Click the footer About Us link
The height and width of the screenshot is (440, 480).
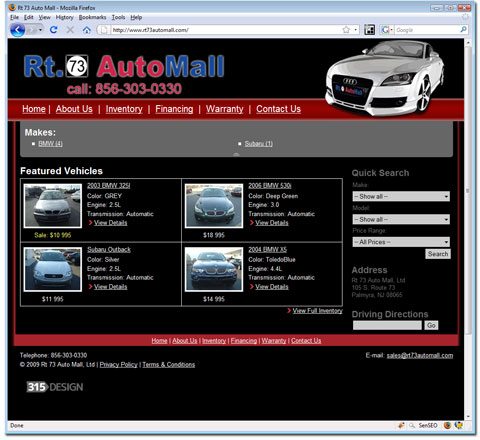(185, 341)
